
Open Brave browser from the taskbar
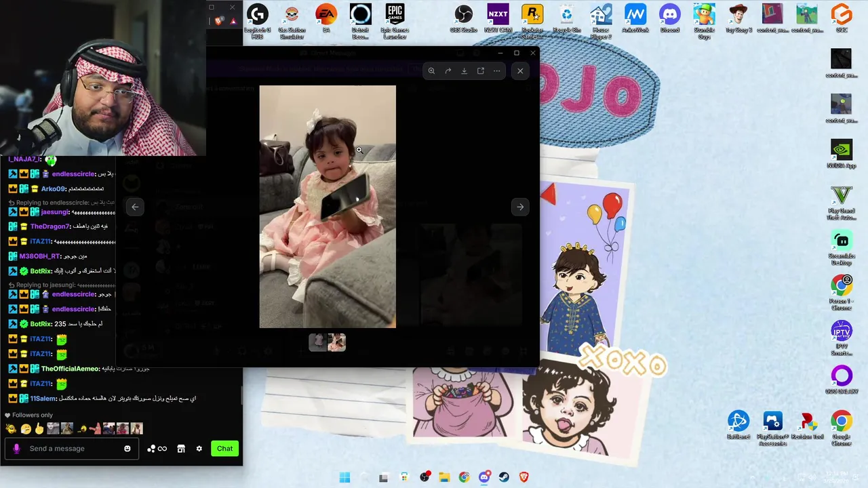point(524,477)
